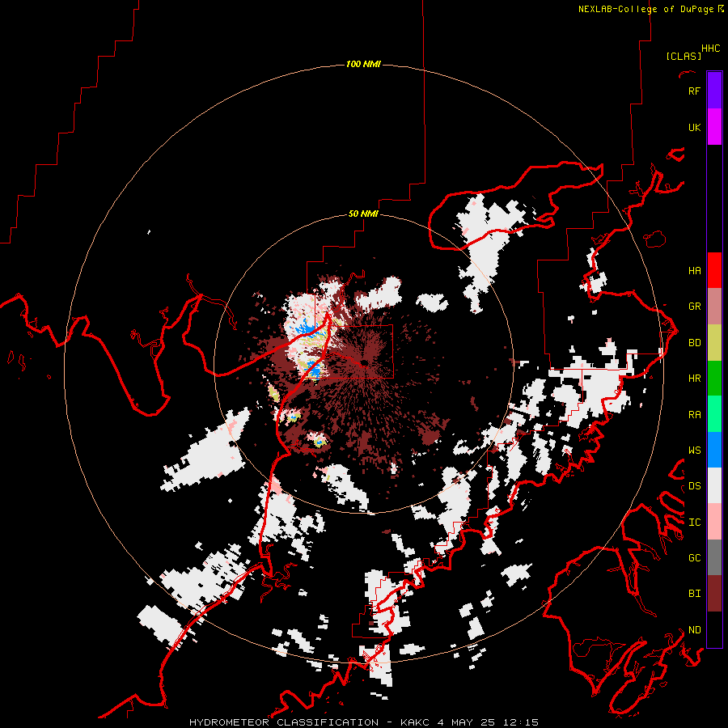728x728 pixels.
Task: Click the HR legend label
Action: click(694, 379)
